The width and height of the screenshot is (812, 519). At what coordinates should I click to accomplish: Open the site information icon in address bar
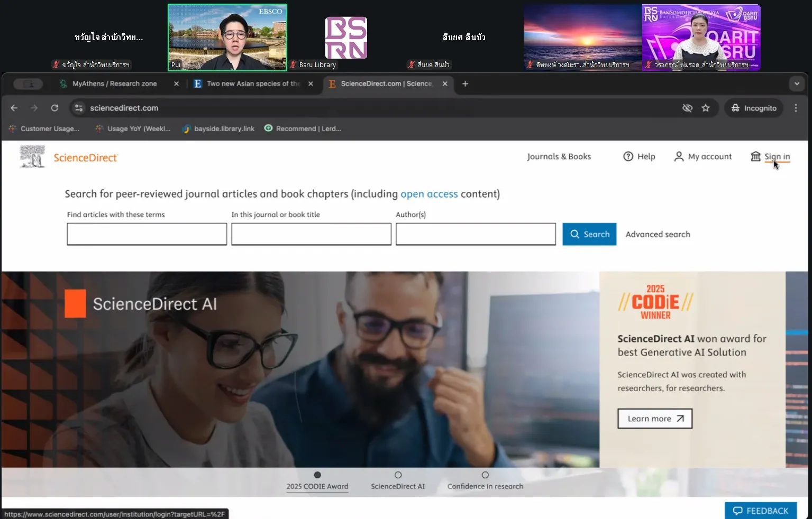click(x=79, y=108)
